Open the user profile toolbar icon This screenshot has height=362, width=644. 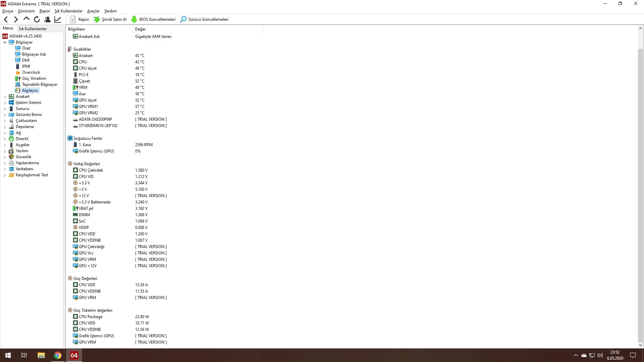coord(47,19)
